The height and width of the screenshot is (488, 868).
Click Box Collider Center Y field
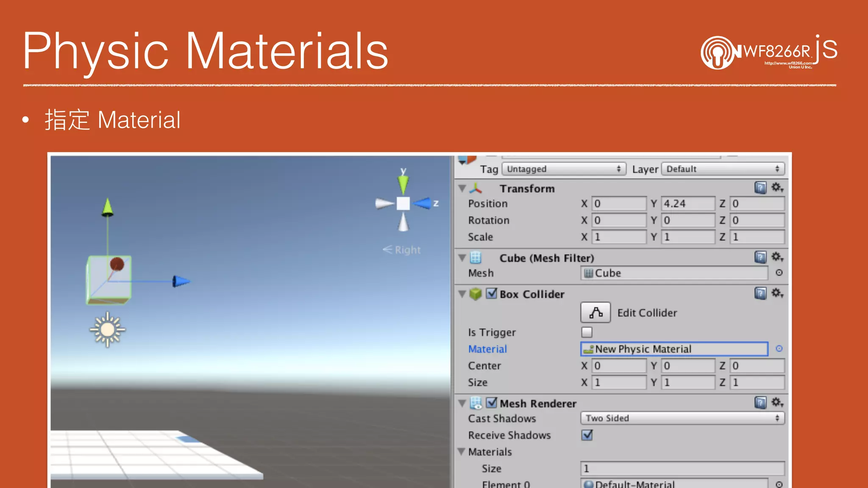[x=688, y=366]
